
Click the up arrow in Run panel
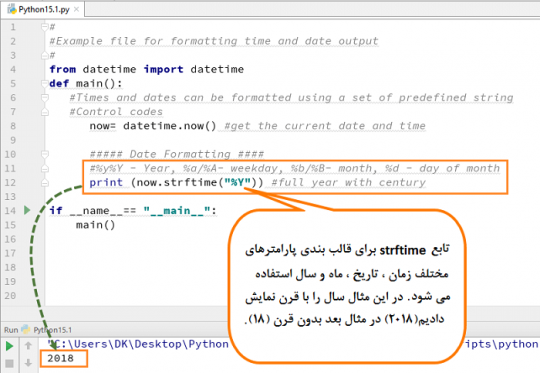pyautogui.click(x=28, y=345)
